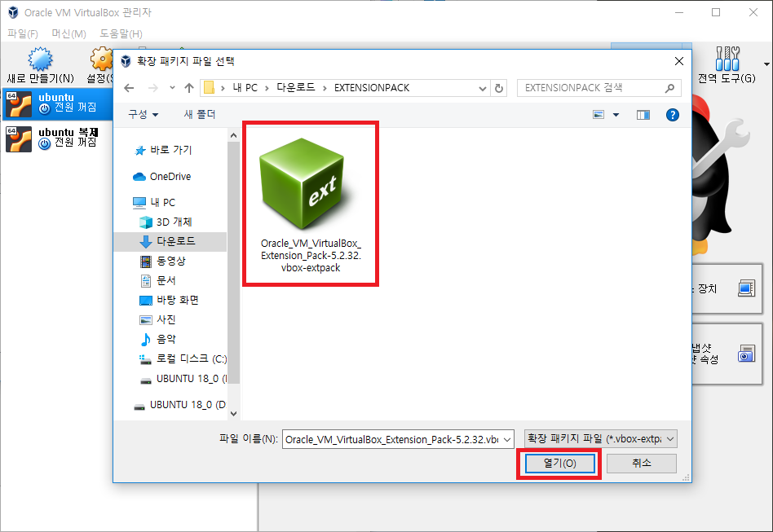The height and width of the screenshot is (532, 773).
Task: Click the 다운로드 breadcrumb segment
Action: [295, 88]
